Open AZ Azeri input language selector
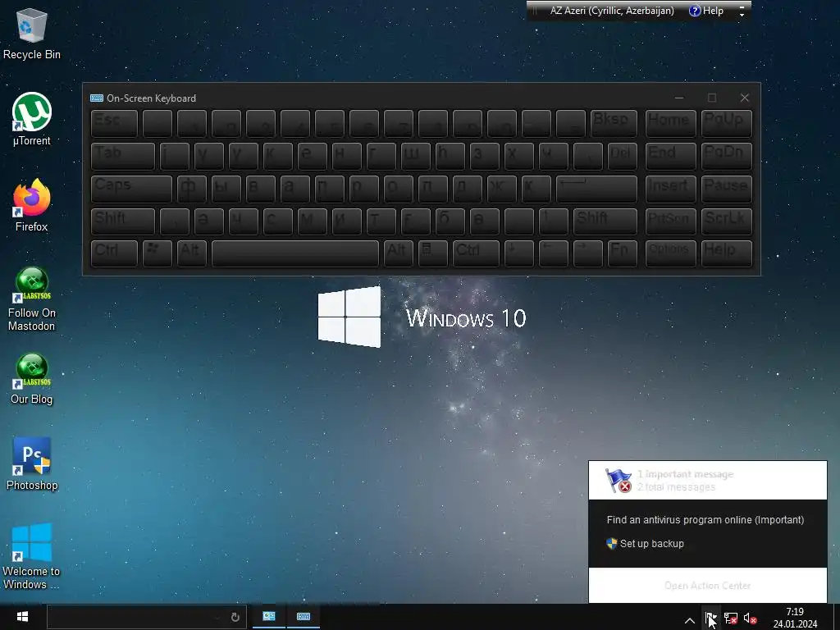Image resolution: width=840 pixels, height=630 pixels. (612, 11)
